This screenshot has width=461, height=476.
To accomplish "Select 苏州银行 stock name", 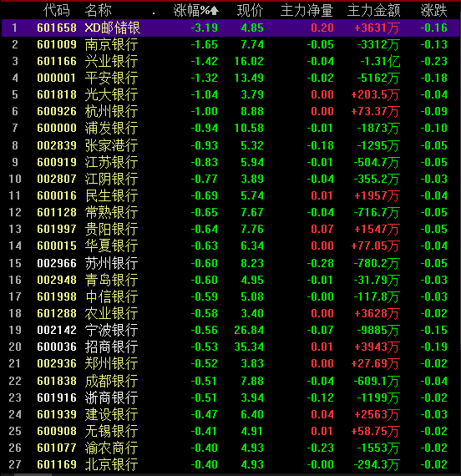I will tap(111, 263).
